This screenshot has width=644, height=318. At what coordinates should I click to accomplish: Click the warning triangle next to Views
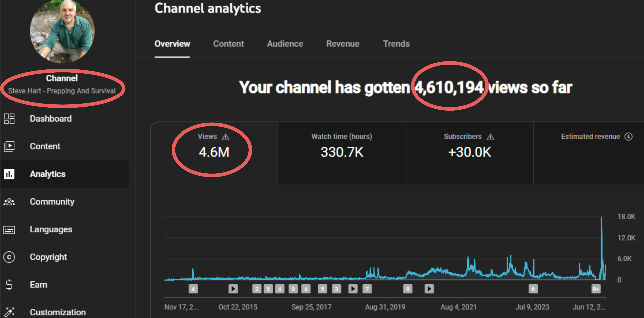pyautogui.click(x=225, y=137)
